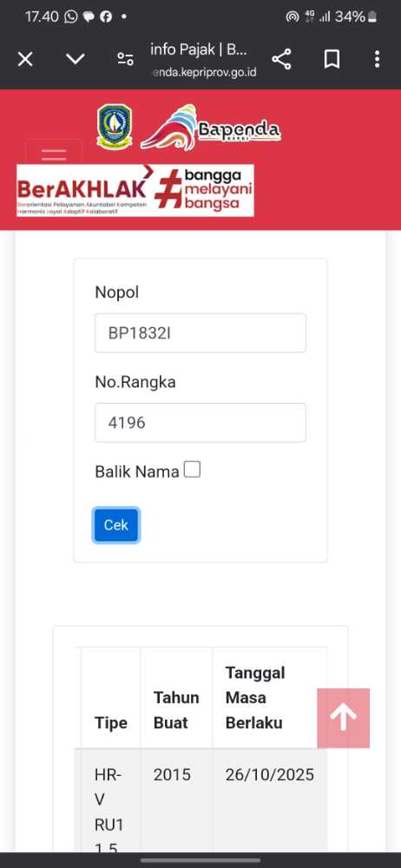Tap the Facebook notification icon
Screen dimensions: 401x868
[106, 16]
